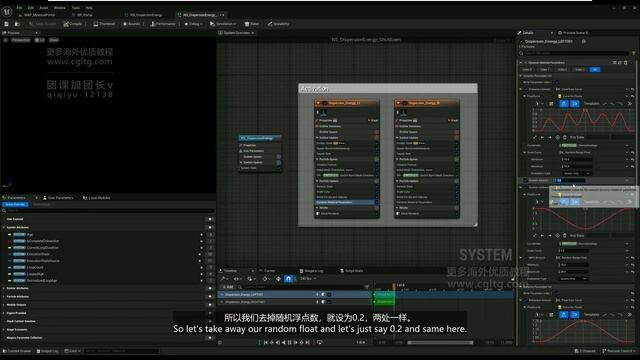The width and height of the screenshot is (640, 360).
Task: Click the Add track button in timeline
Action: pyautogui.click(x=228, y=287)
